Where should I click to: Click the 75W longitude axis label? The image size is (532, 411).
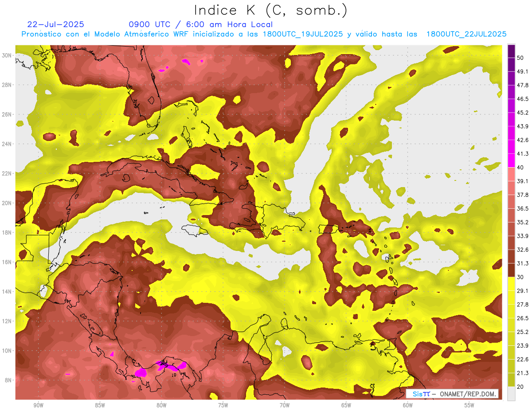tap(223, 405)
